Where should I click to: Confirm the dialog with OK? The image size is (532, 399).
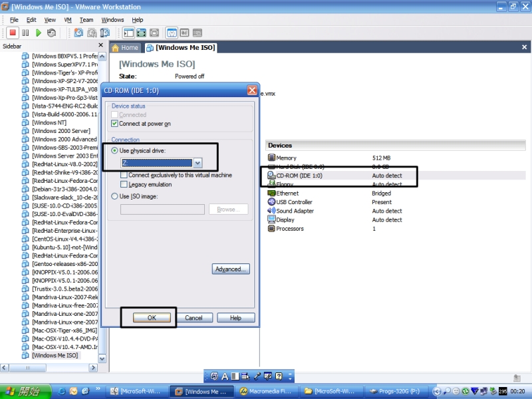pyautogui.click(x=152, y=318)
